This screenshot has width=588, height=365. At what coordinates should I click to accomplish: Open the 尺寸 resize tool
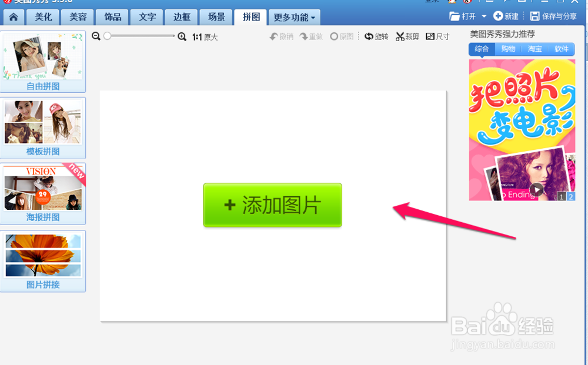point(437,36)
